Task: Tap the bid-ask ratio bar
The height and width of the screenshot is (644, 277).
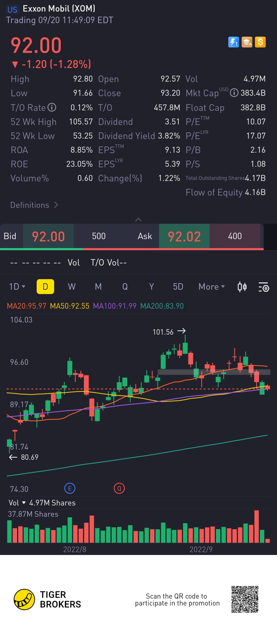Action: point(132,249)
